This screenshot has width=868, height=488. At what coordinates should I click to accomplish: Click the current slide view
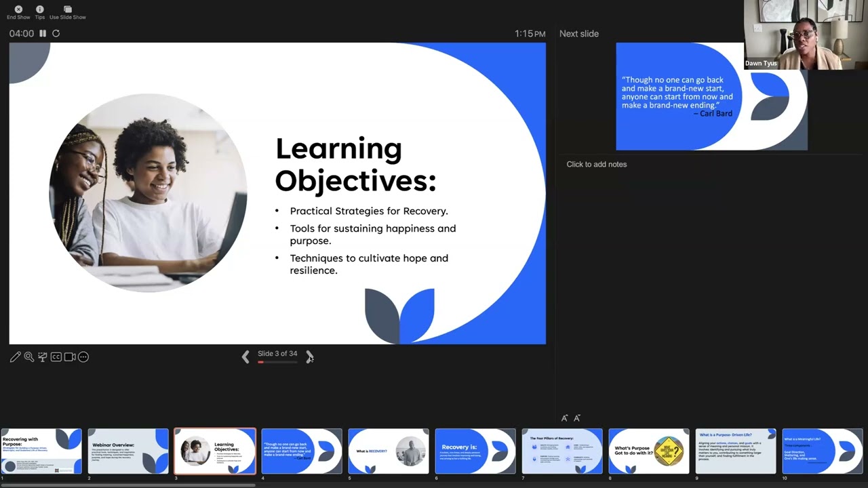click(277, 193)
